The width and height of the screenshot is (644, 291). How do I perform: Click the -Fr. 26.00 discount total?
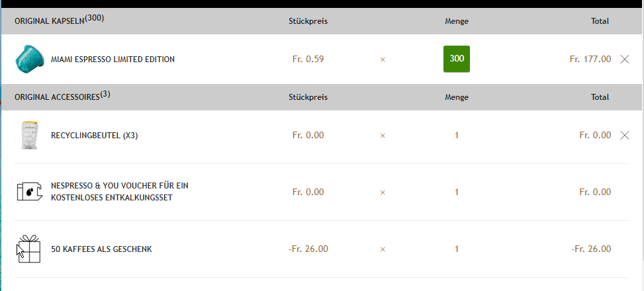point(590,249)
